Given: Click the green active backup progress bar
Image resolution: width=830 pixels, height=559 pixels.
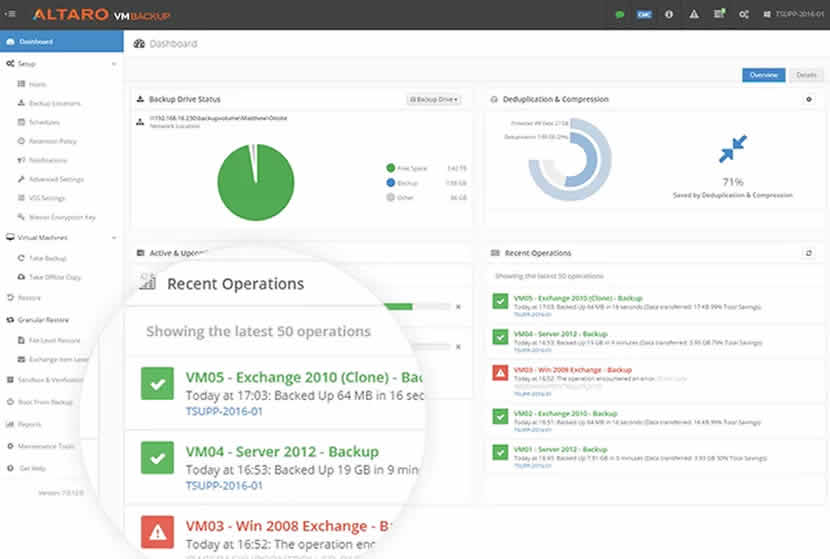Looking at the screenshot, I should coord(399,306).
